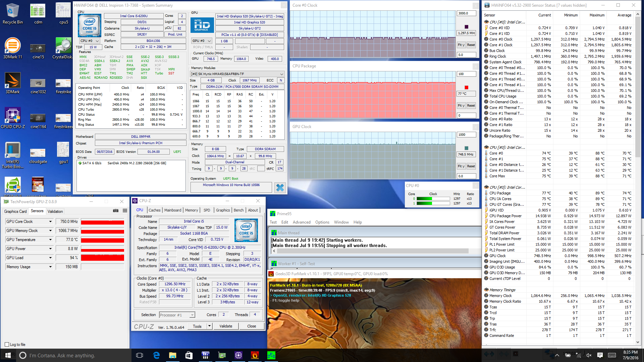The width and height of the screenshot is (644, 362).
Task: Open the Windows Store taskbar icon
Action: coord(189,355)
